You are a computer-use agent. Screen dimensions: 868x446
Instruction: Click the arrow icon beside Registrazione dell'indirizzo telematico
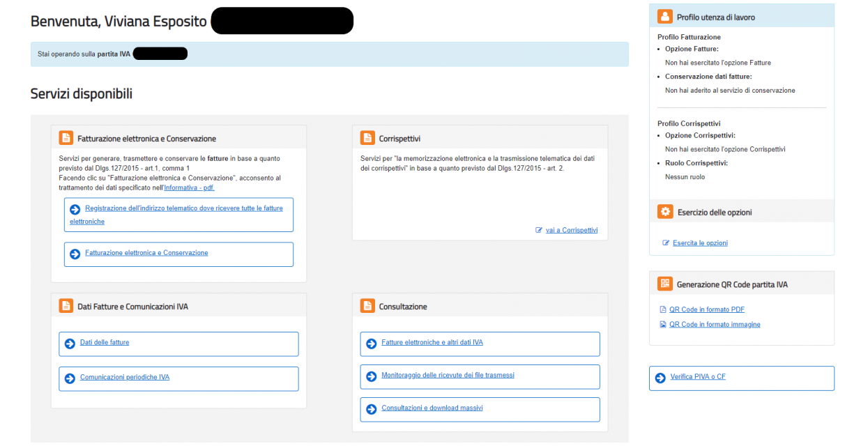coord(75,209)
